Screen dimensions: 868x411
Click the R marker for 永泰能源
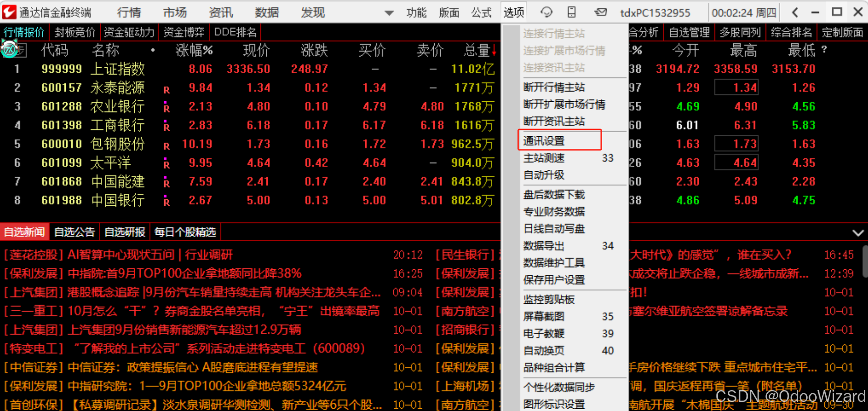click(167, 89)
